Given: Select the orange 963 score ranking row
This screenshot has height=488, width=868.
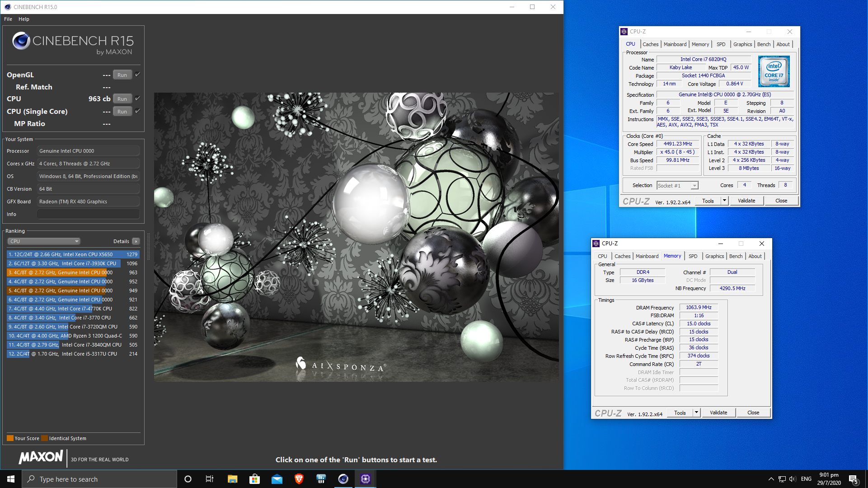Looking at the screenshot, I should 73,272.
